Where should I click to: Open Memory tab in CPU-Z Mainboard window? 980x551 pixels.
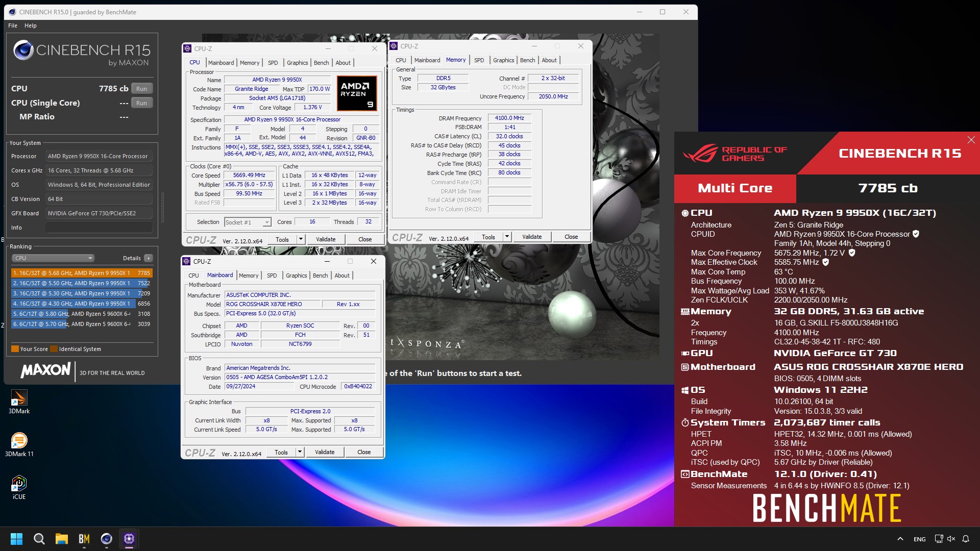point(249,275)
